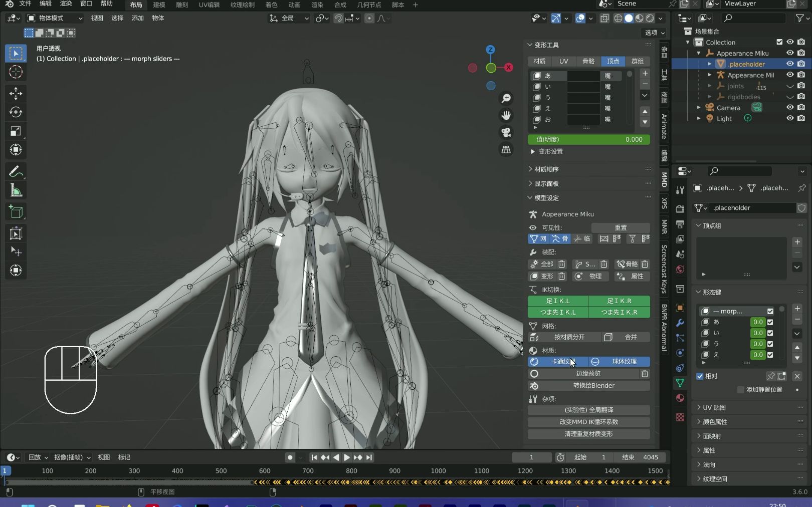Select the Move tool in toolbar
812x507 pixels.
pyautogui.click(x=16, y=93)
